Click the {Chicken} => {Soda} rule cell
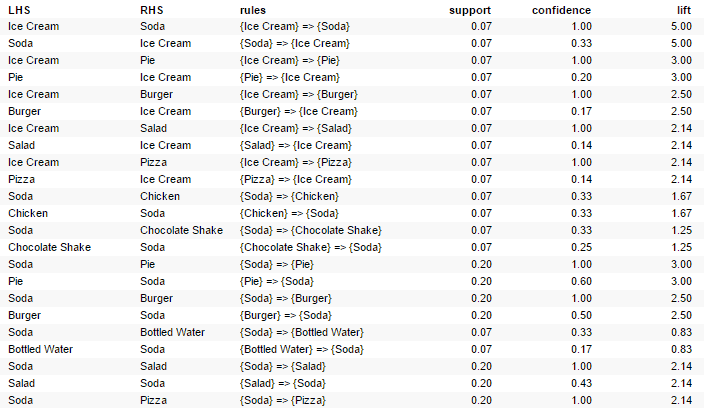 tap(289, 213)
